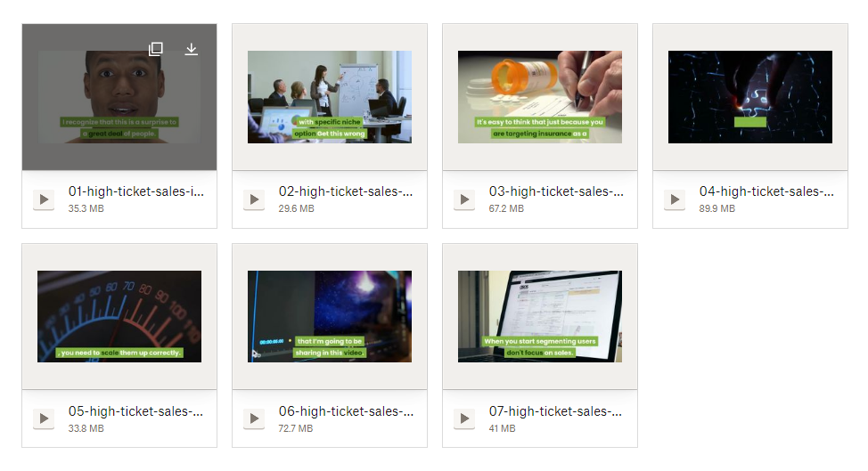868x471 pixels.
Task: Click the 04-high-ticket-sales file name
Action: [766, 191]
